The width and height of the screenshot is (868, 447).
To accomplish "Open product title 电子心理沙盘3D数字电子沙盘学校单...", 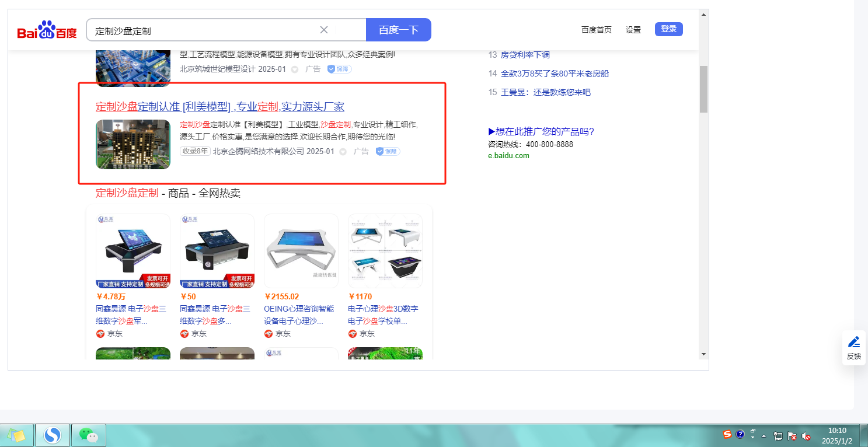I will tap(383, 315).
